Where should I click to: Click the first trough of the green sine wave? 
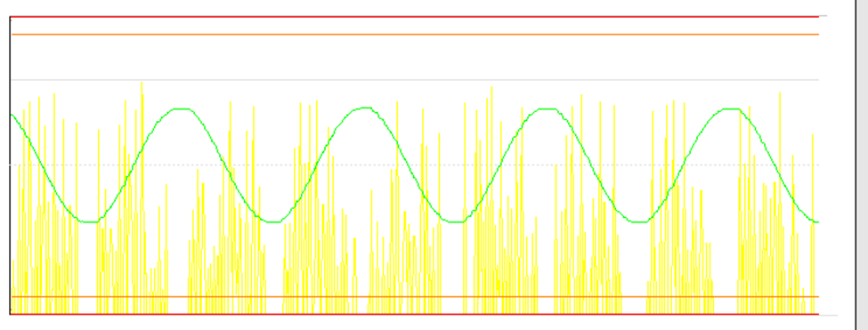point(89,221)
